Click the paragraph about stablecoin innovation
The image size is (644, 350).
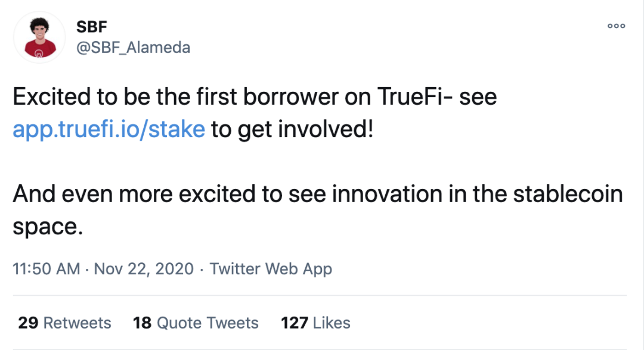pyautogui.click(x=318, y=210)
